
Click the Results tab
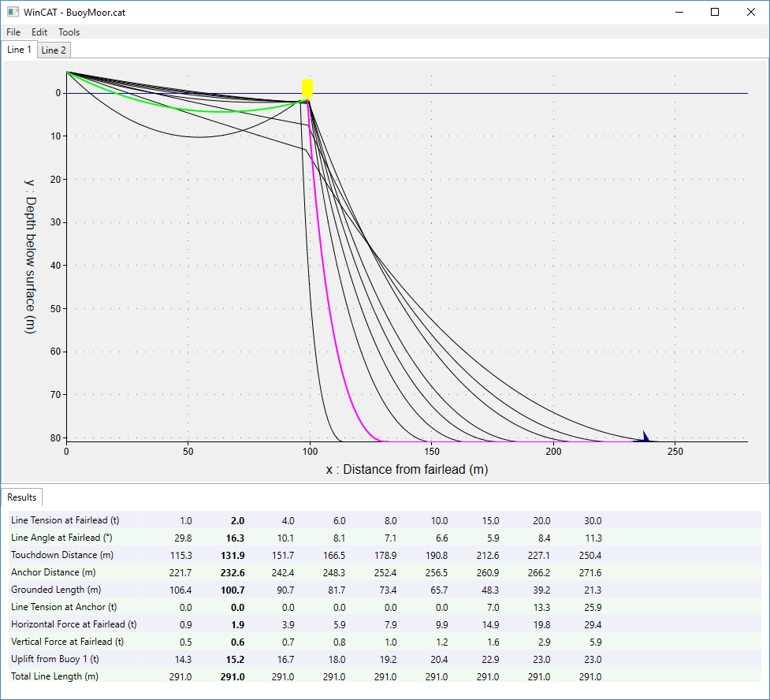(21, 497)
